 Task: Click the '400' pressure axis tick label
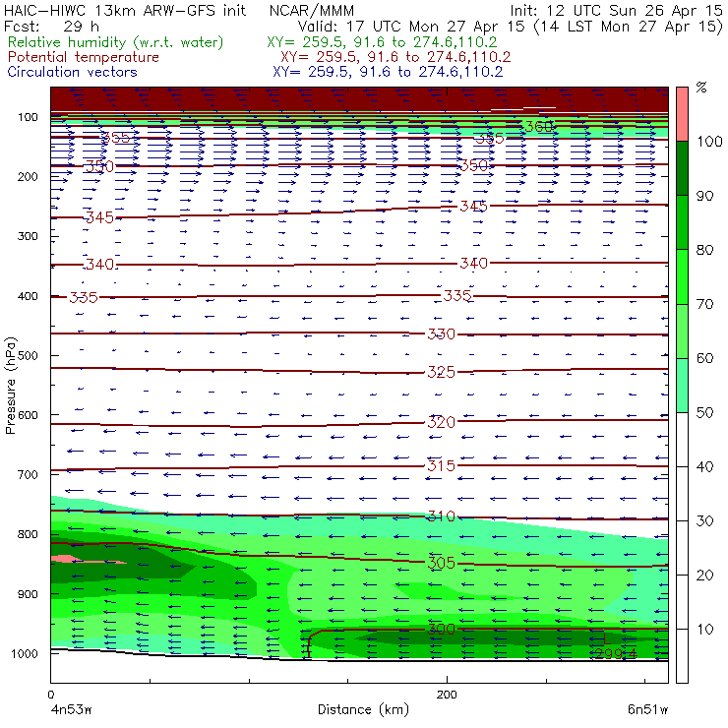[28, 296]
